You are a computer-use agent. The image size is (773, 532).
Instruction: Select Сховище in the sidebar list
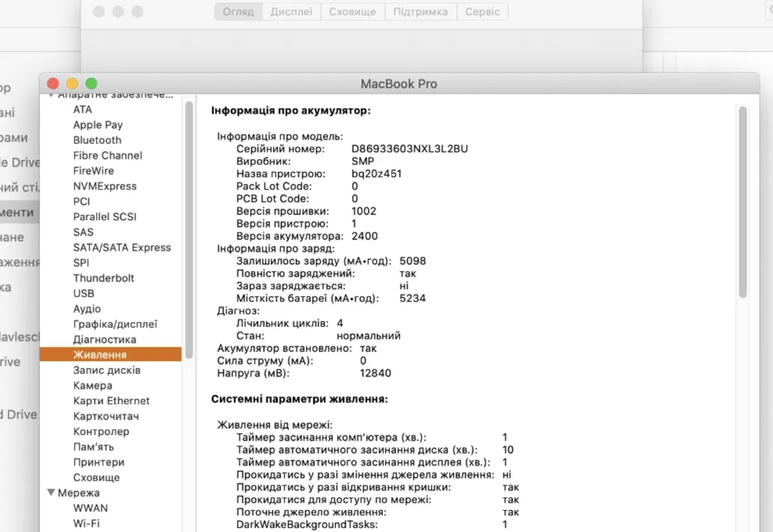click(x=97, y=477)
